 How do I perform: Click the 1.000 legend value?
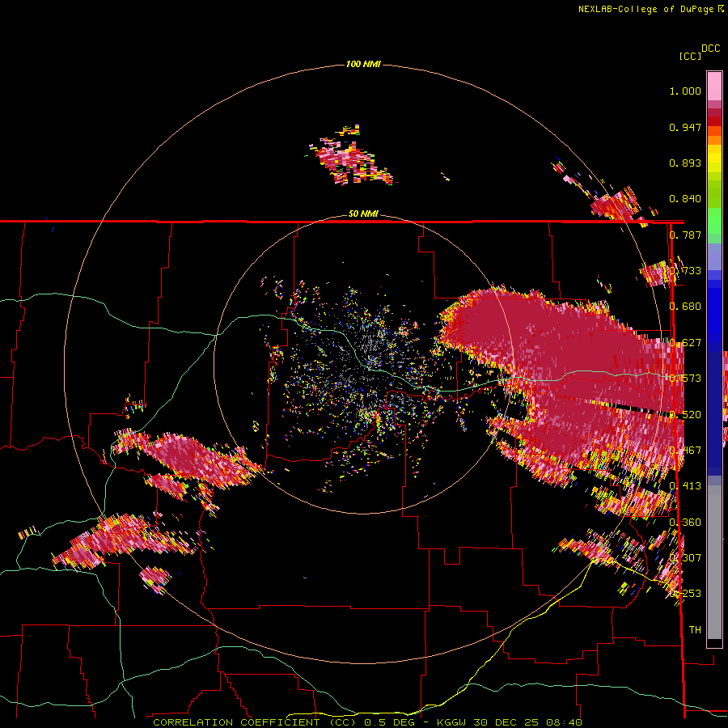(x=685, y=91)
